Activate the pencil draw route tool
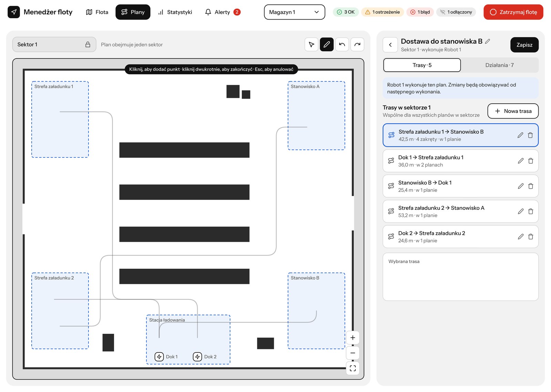The height and width of the screenshot is (392, 551). pyautogui.click(x=327, y=44)
